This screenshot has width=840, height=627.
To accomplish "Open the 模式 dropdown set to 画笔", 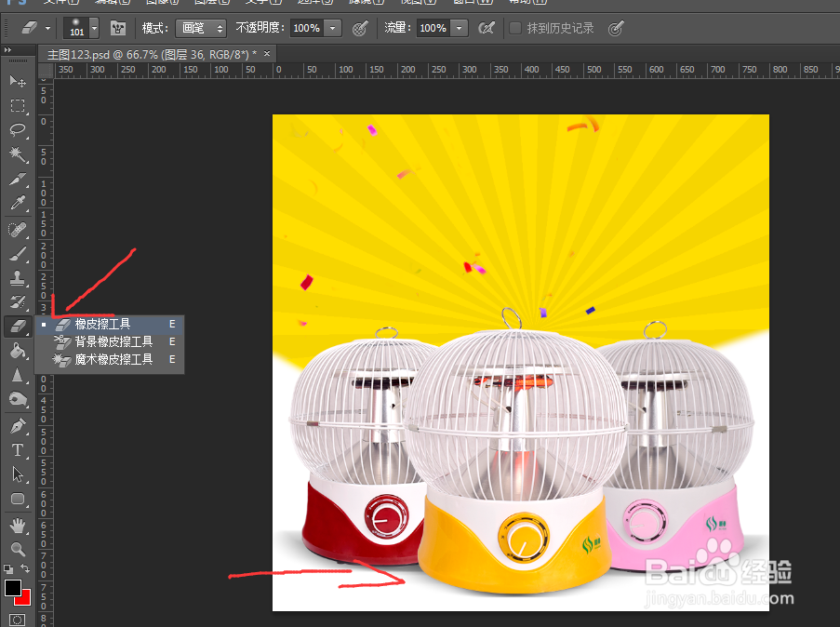I will [x=201, y=28].
